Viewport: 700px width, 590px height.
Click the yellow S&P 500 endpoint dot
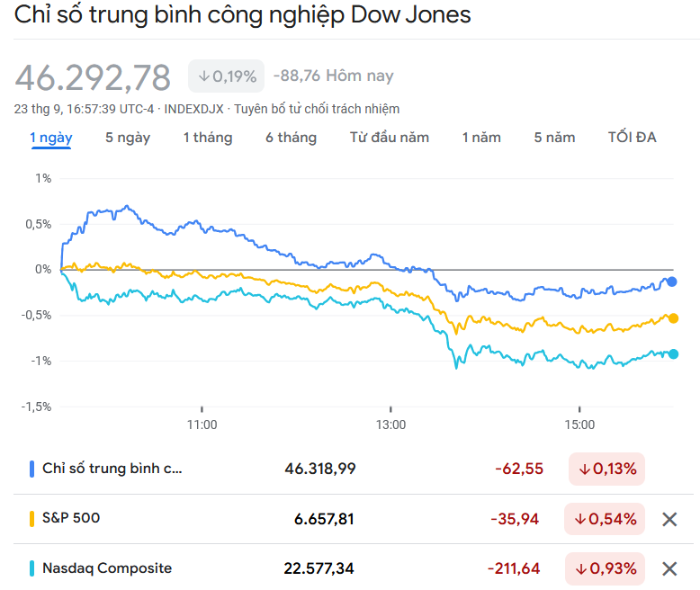click(x=673, y=317)
